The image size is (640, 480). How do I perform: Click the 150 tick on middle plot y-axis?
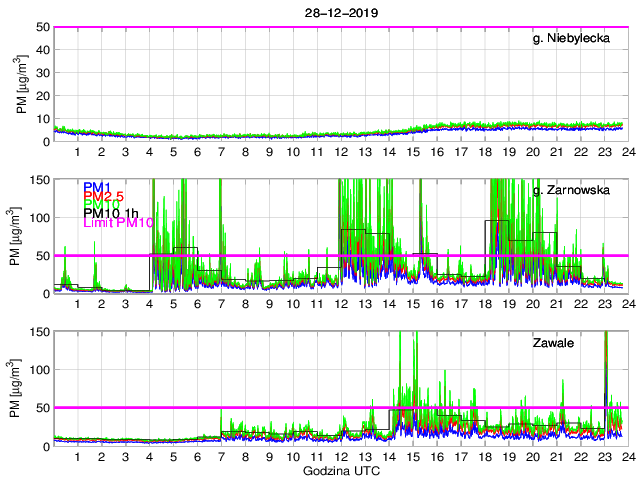(40, 179)
